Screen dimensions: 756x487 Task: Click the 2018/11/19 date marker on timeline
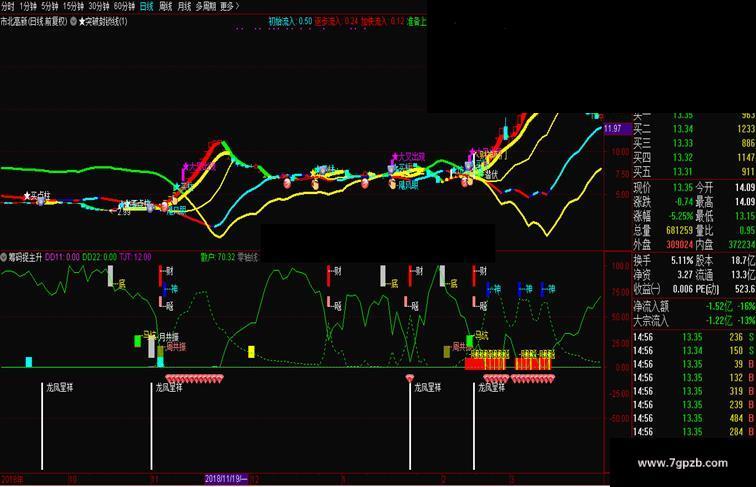click(x=226, y=479)
